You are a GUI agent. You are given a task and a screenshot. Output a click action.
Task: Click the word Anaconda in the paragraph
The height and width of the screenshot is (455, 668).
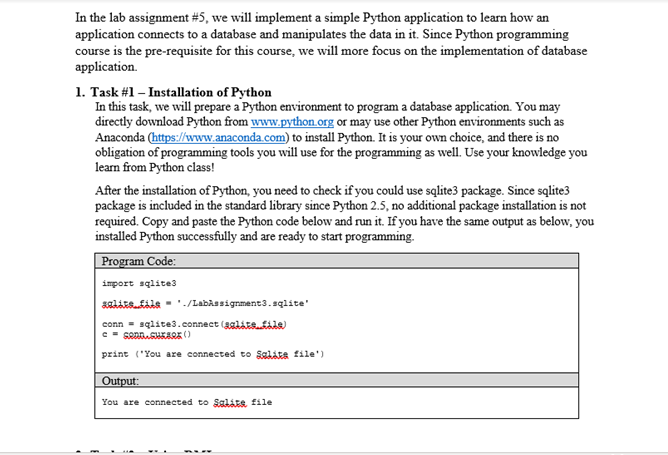coord(120,138)
